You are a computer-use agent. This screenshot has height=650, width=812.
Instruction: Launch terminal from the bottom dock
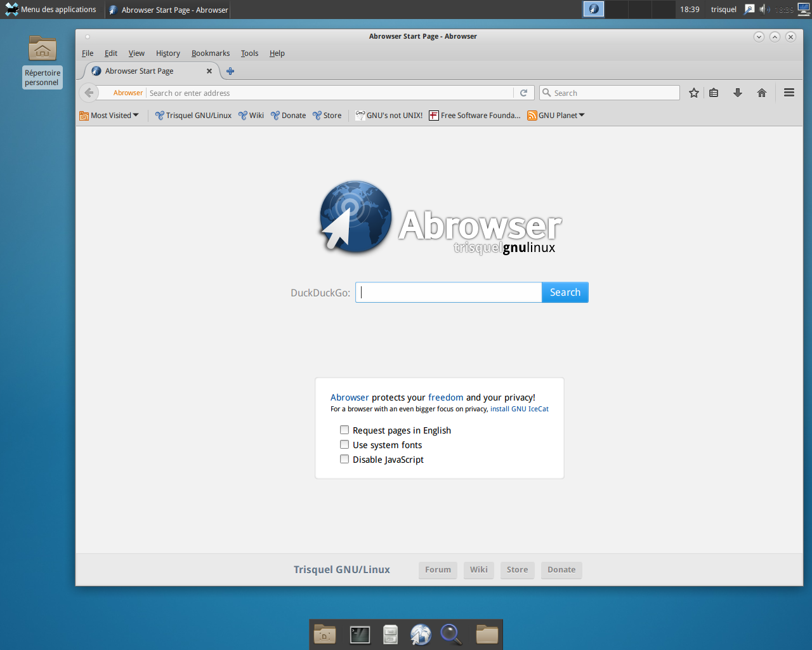360,634
